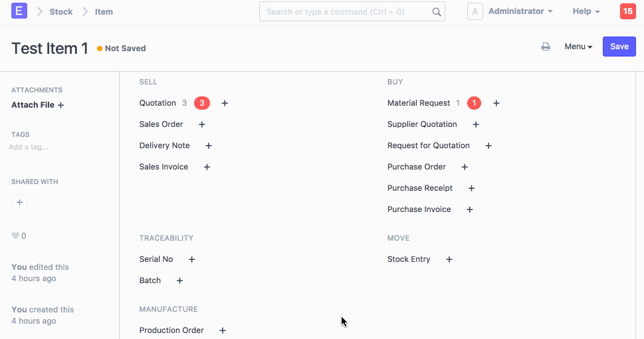The width and height of the screenshot is (644, 339).
Task: Click Attach File in sidebar
Action: pyautogui.click(x=38, y=105)
